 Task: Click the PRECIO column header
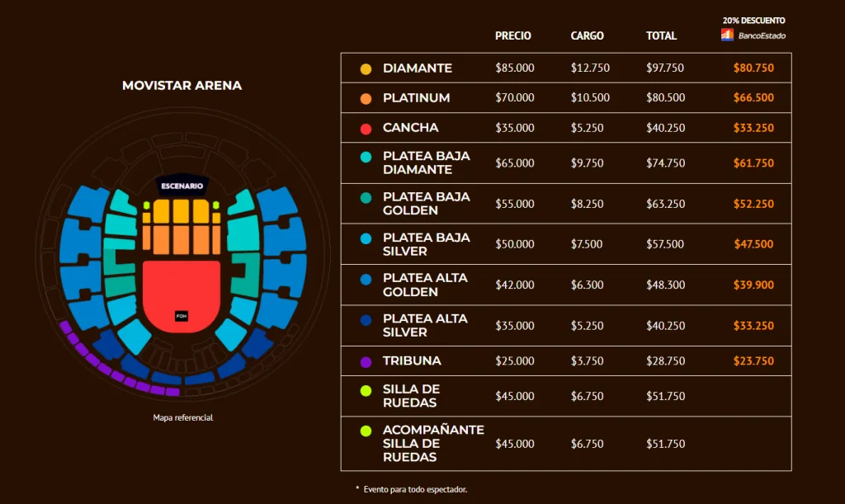point(513,35)
